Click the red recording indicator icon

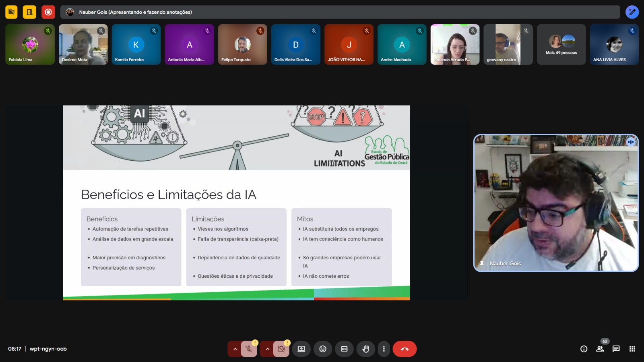(x=48, y=12)
